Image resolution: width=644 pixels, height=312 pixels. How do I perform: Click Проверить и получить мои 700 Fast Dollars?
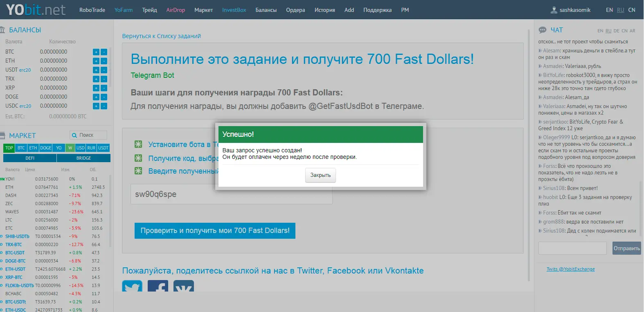click(215, 231)
